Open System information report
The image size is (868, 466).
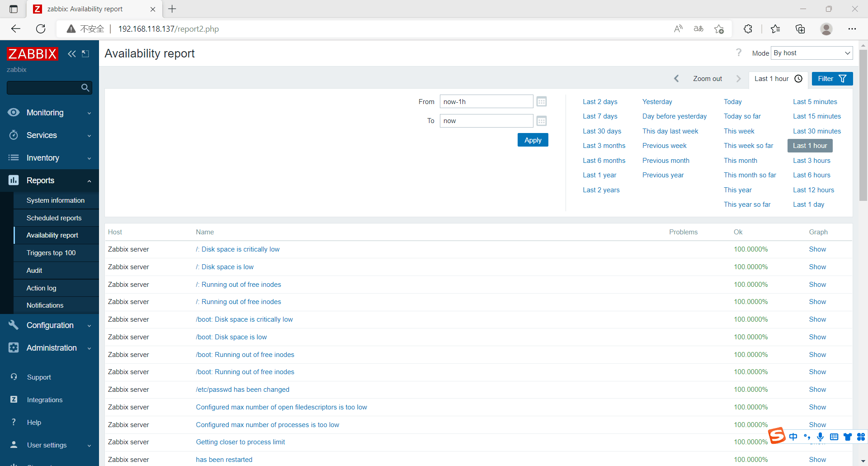click(x=56, y=200)
